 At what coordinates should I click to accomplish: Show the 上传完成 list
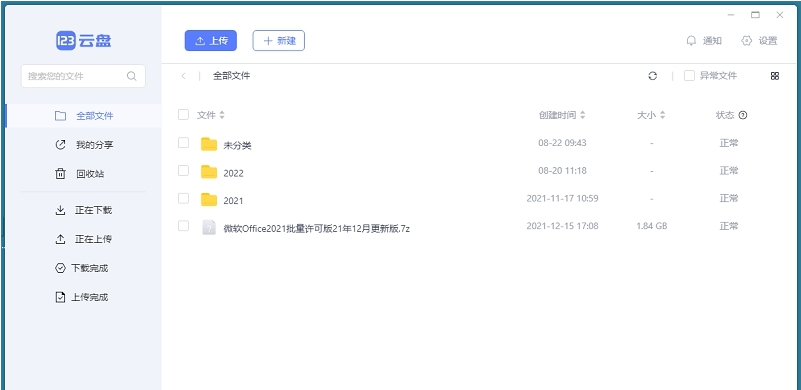point(83,297)
